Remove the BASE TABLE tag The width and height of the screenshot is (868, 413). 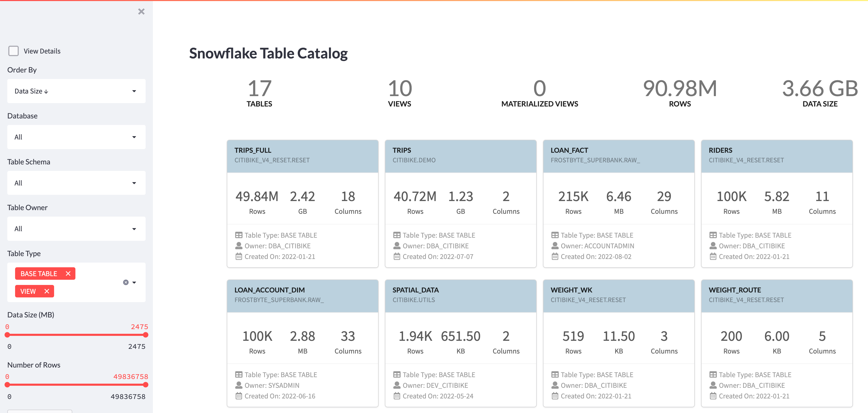click(x=68, y=273)
